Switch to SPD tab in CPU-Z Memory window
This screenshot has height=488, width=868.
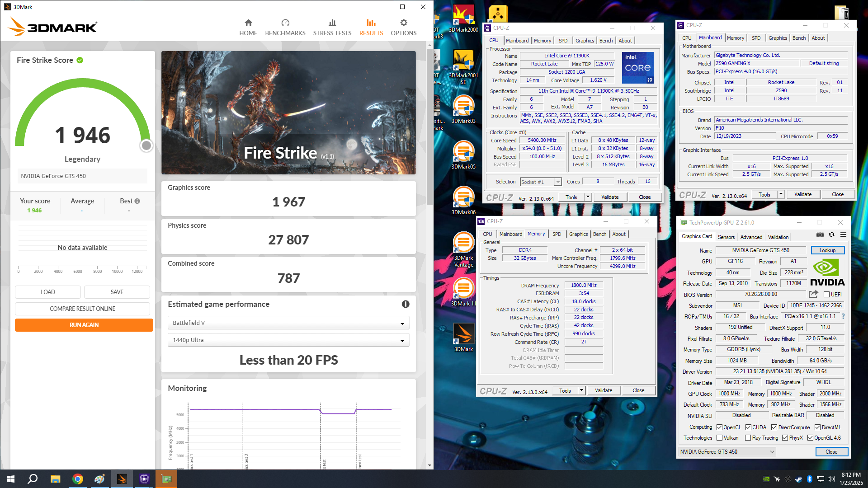pos(557,234)
